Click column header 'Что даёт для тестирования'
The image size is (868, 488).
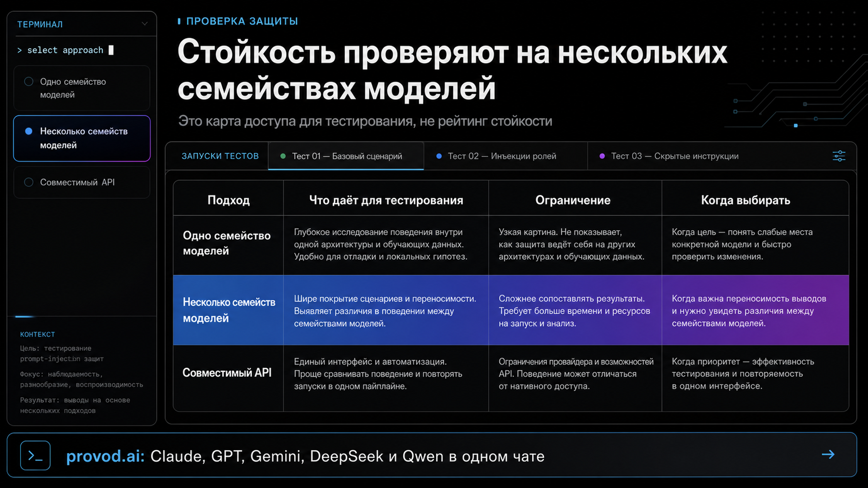click(386, 200)
